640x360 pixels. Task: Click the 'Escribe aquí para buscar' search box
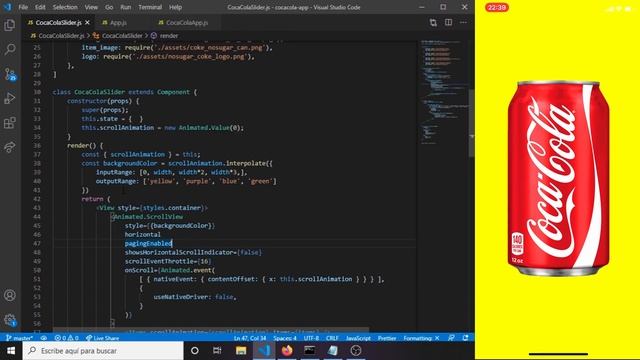coord(103,351)
